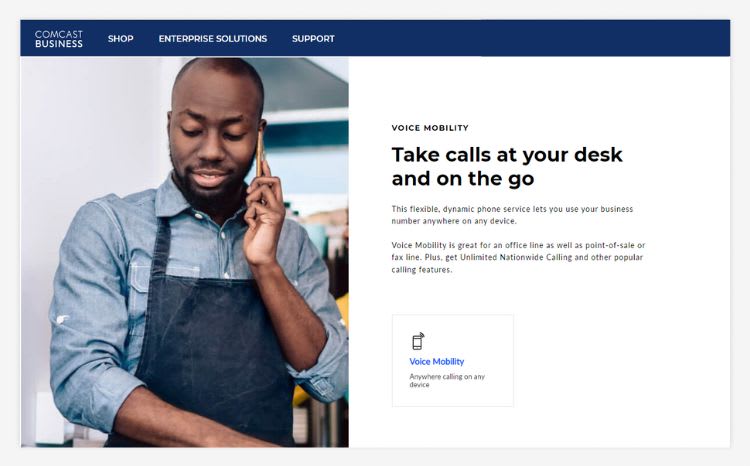Click the uppercase VOICE MOBILITY eyebrow label
The height and width of the screenshot is (466, 750).
point(430,128)
